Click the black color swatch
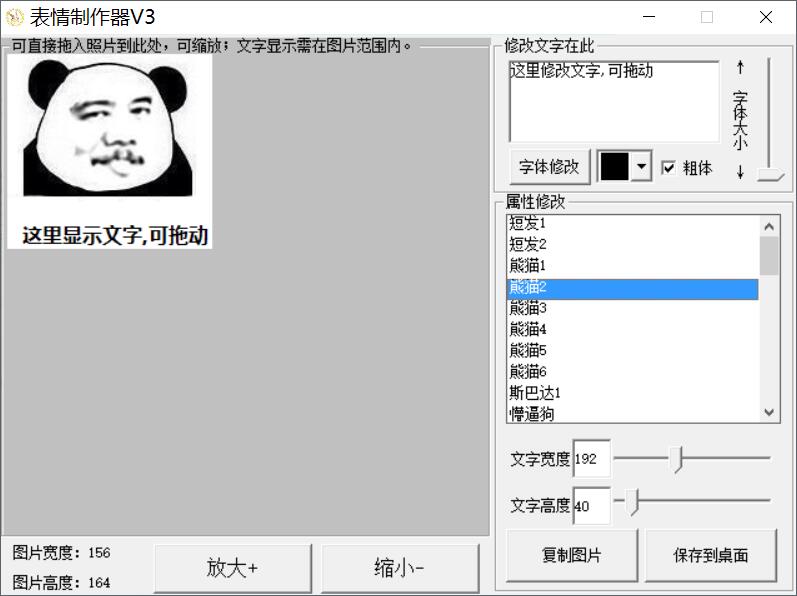The width and height of the screenshot is (797, 596). pos(615,166)
